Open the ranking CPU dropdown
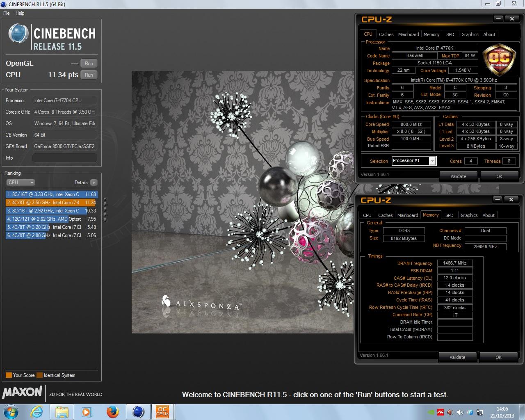The image size is (525, 420). pos(21,183)
